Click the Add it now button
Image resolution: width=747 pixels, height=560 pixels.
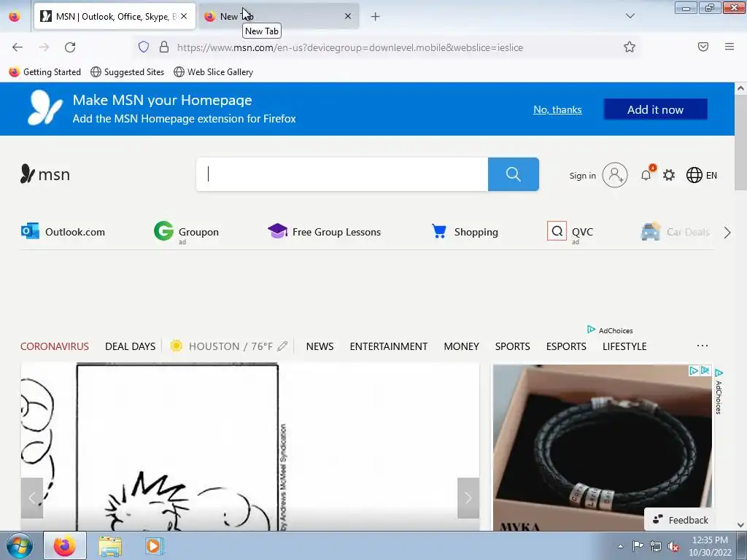click(656, 109)
